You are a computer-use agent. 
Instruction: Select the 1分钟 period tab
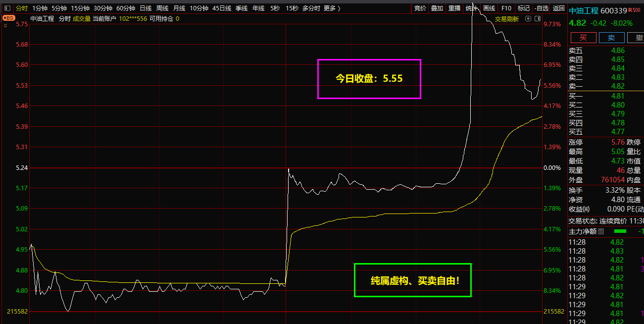(x=40, y=8)
